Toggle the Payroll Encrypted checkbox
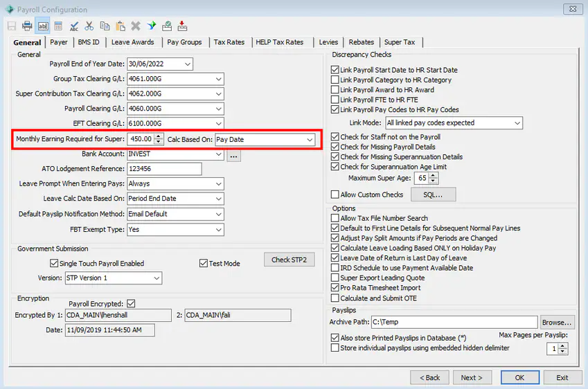588x389 pixels. click(131, 304)
